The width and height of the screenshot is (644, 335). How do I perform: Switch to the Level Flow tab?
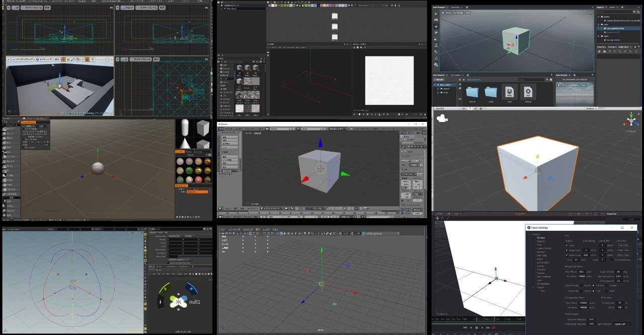tap(455, 7)
